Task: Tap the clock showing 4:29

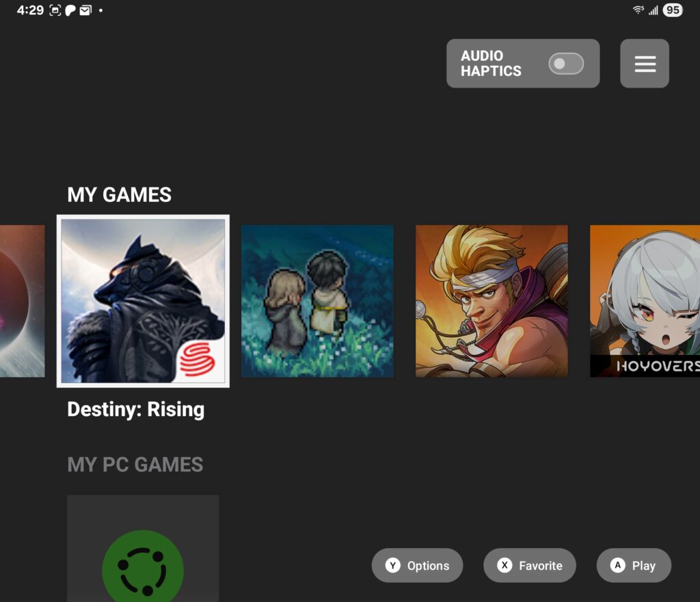Action: (30, 10)
